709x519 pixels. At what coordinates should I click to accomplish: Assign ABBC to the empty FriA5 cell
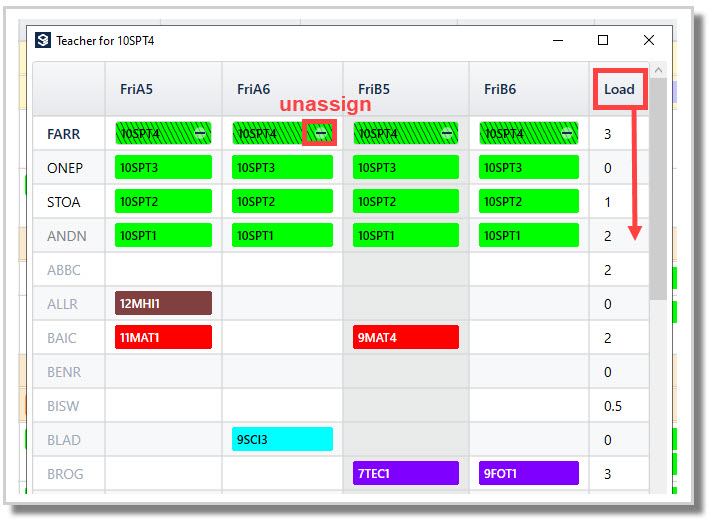(x=163, y=270)
